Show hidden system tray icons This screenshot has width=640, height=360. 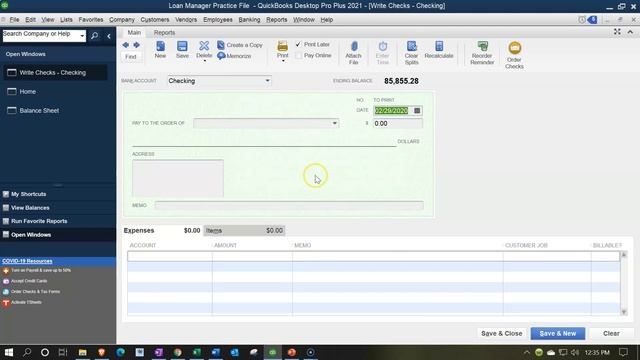(527, 352)
